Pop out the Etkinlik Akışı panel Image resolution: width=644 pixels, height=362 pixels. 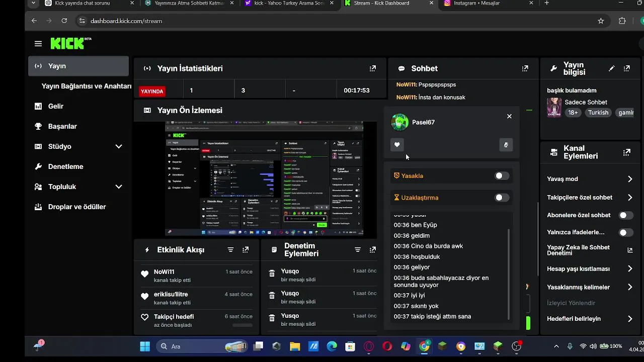click(246, 250)
